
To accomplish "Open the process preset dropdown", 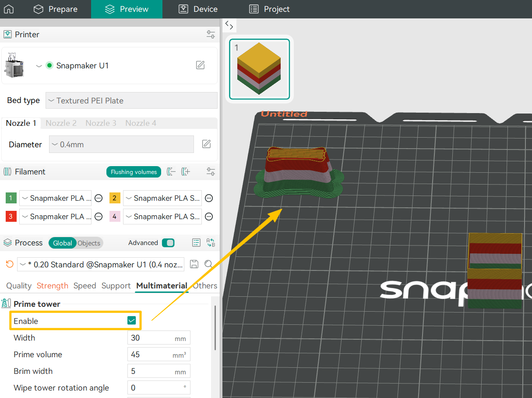I will 101,264.
